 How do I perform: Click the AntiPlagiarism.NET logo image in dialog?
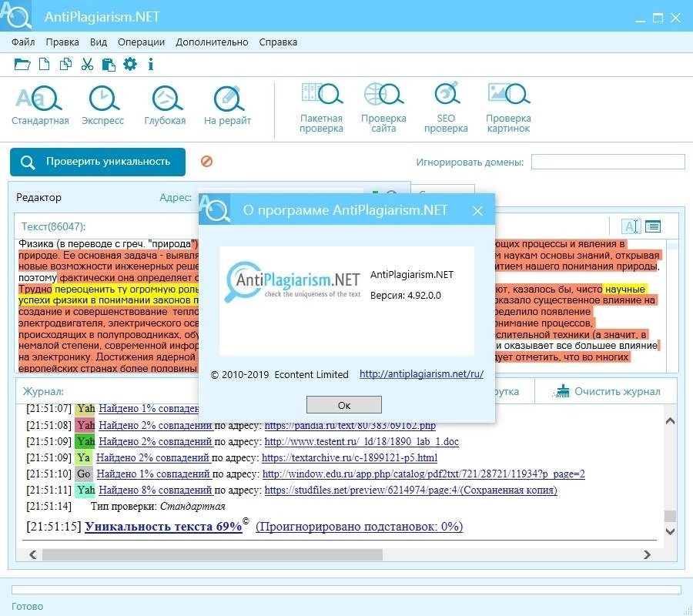coord(293,282)
